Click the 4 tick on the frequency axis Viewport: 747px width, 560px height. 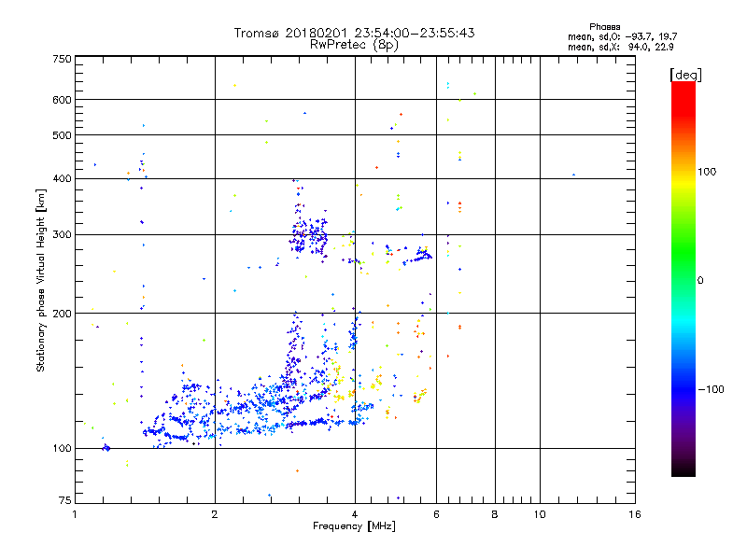[355, 514]
